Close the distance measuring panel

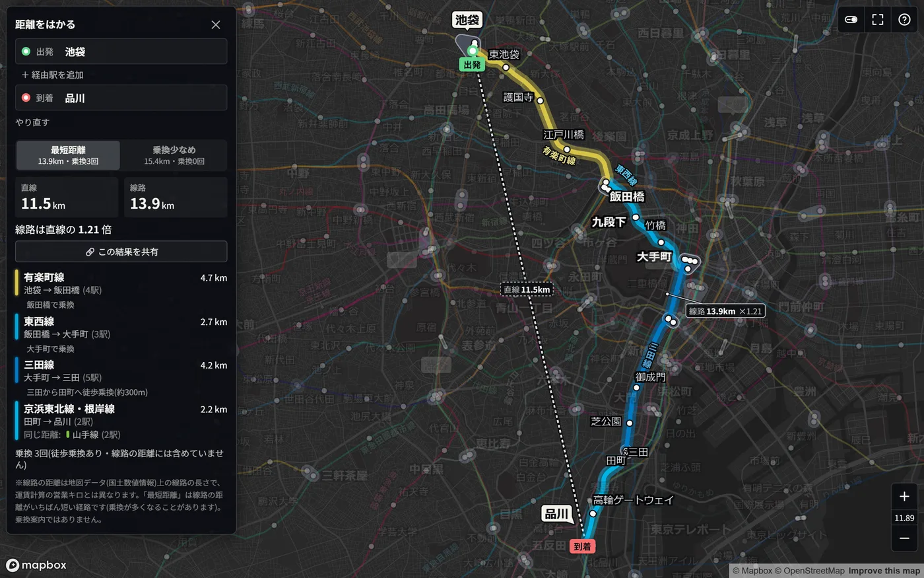click(216, 25)
